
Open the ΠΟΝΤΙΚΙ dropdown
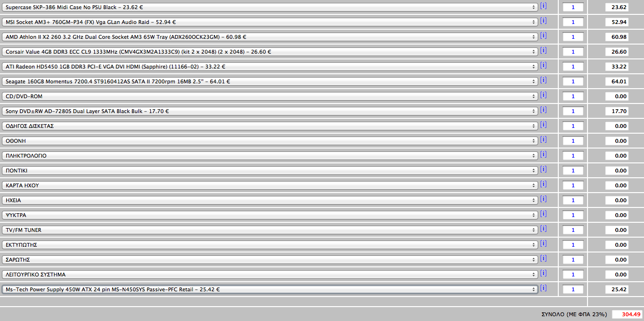click(270, 171)
